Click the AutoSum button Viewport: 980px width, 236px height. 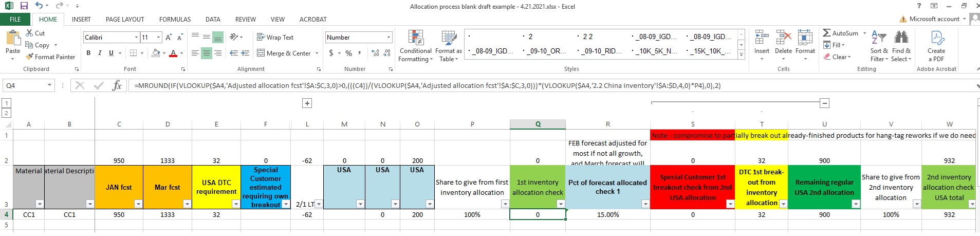coord(840,33)
